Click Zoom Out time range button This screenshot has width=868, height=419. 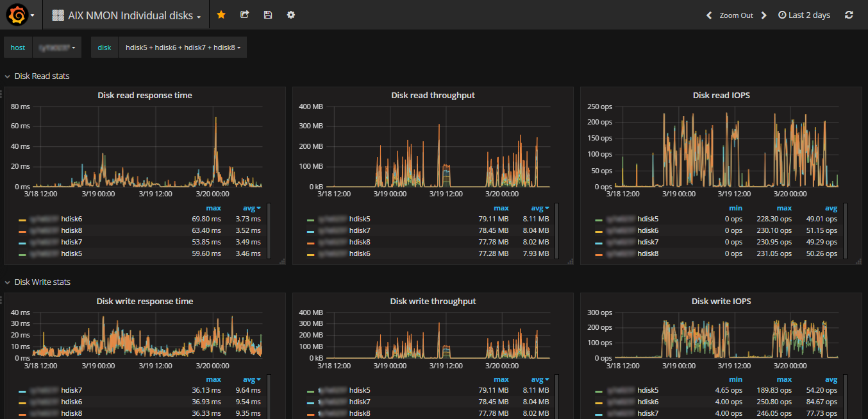[736, 15]
